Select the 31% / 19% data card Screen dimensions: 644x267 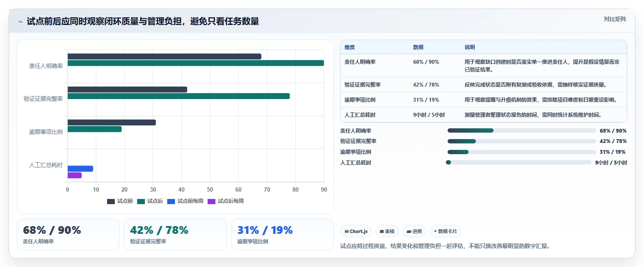(282, 234)
